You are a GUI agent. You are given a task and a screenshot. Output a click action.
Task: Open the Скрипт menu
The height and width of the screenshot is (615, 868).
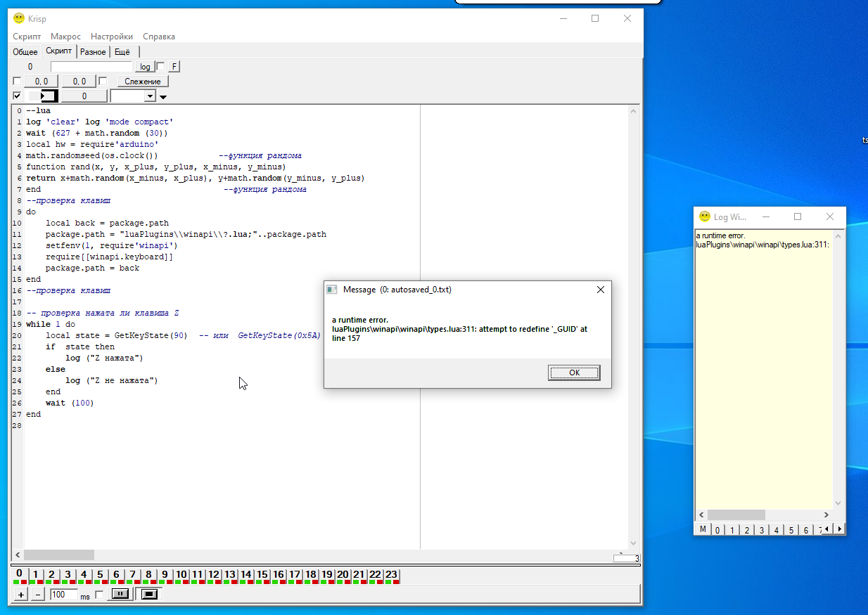(27, 37)
